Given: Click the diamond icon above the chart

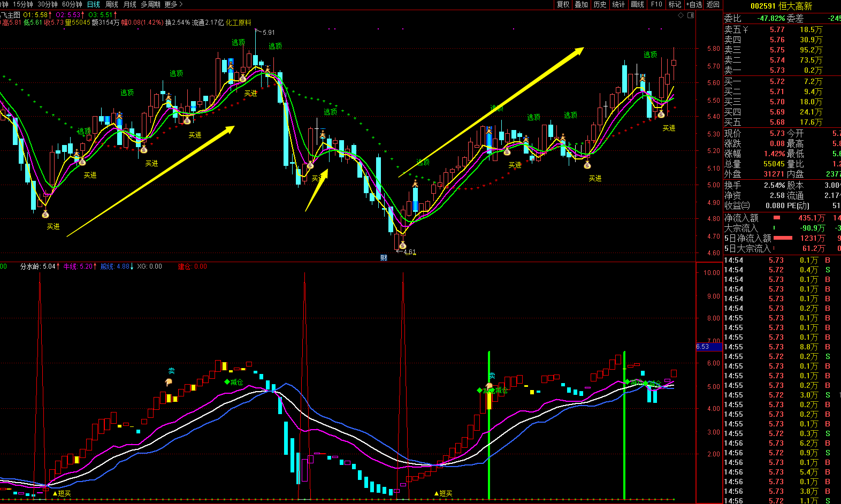Looking at the screenshot, I should pos(681,15).
